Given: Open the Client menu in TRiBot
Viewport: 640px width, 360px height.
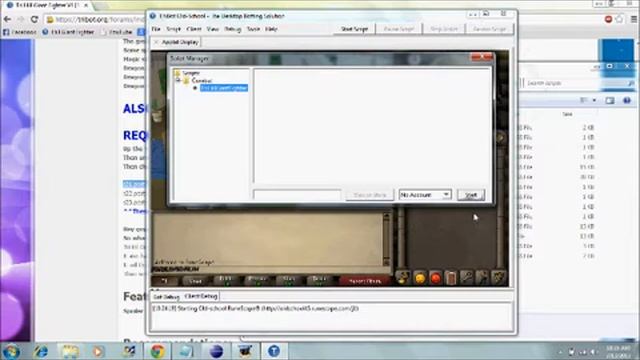Looking at the screenshot, I should tap(194, 29).
